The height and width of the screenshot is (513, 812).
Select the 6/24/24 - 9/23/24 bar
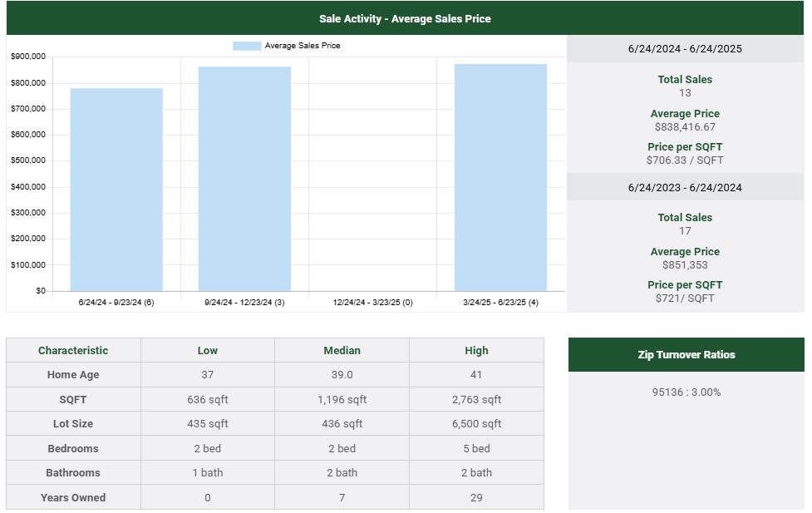click(116, 190)
